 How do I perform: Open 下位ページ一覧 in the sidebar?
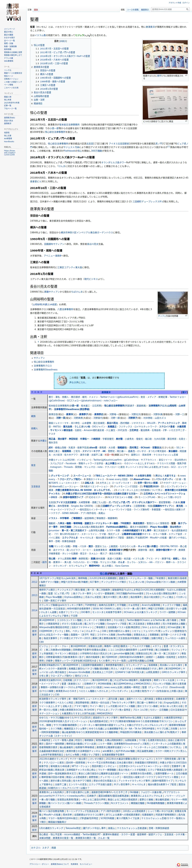[x=10, y=109]
